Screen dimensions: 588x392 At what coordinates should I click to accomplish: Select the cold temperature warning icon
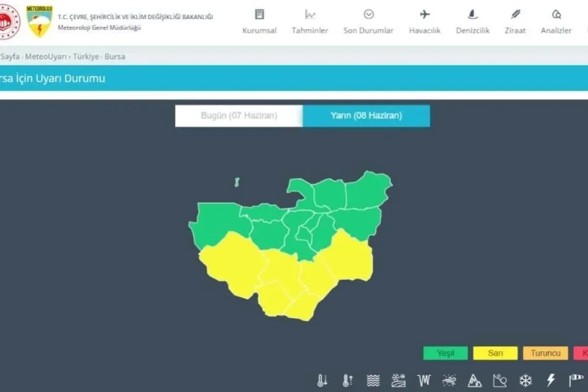click(x=322, y=380)
